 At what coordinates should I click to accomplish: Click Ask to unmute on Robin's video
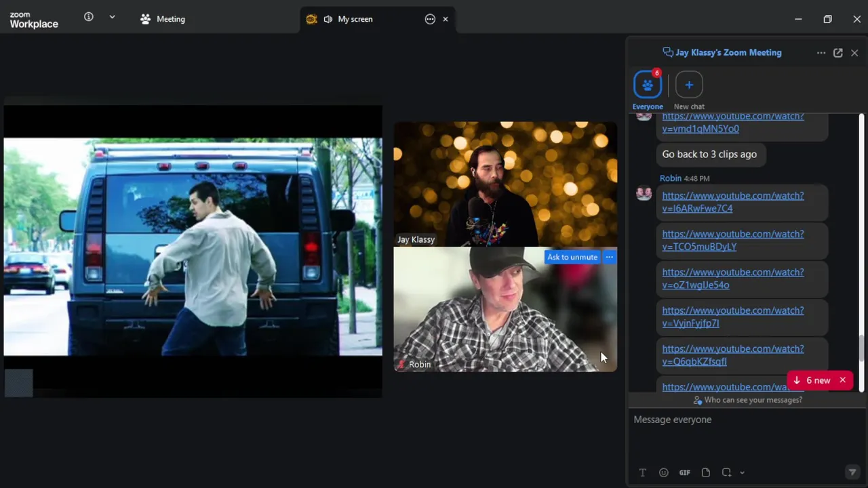point(572,257)
